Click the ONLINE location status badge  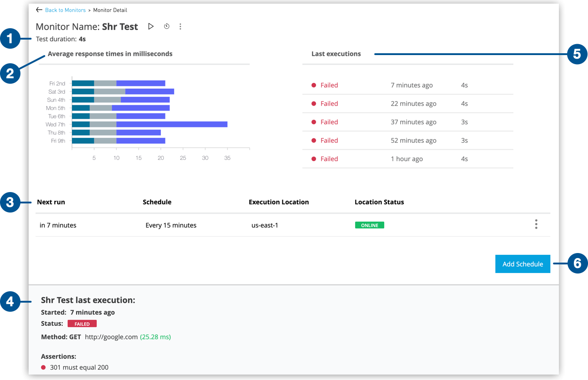click(x=369, y=225)
